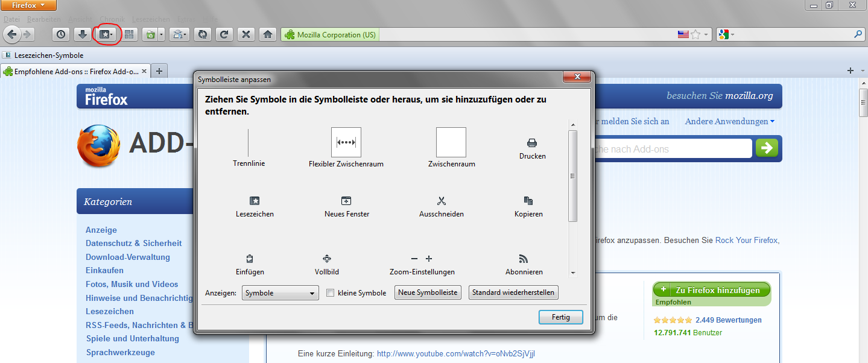Select the Lesezeichen symbol in dialog
The image size is (868, 363).
(x=255, y=206)
